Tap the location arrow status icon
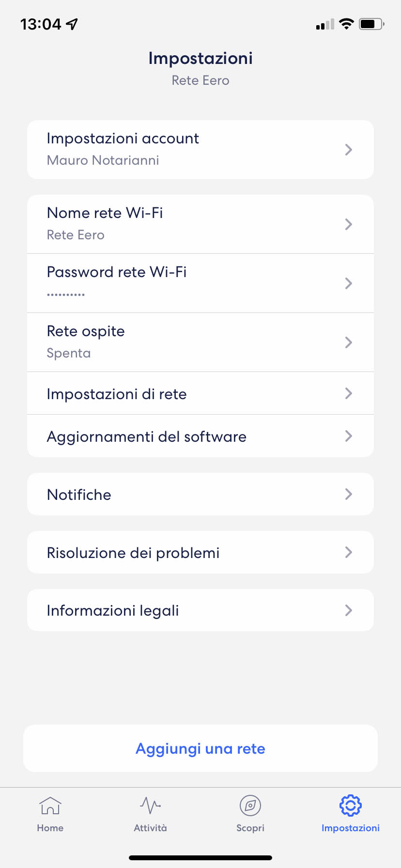The width and height of the screenshot is (401, 868). [x=72, y=24]
